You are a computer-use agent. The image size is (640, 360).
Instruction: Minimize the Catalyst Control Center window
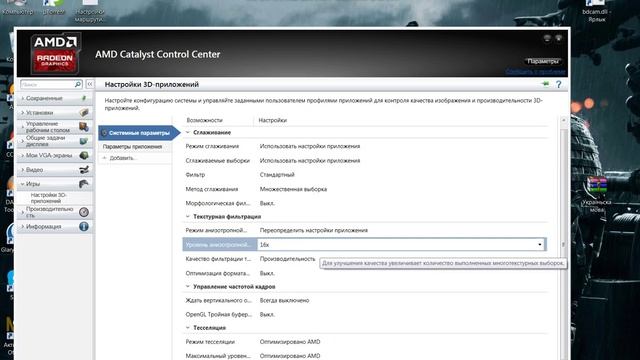[547, 38]
